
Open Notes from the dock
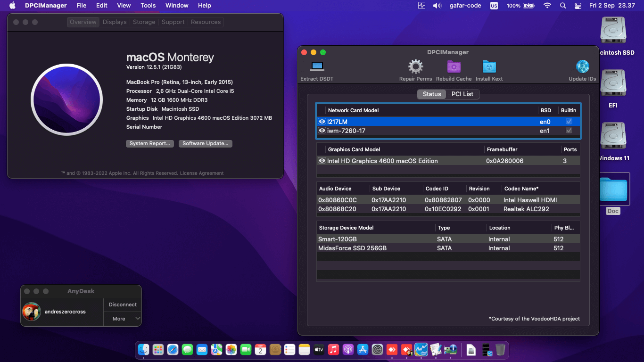304,349
